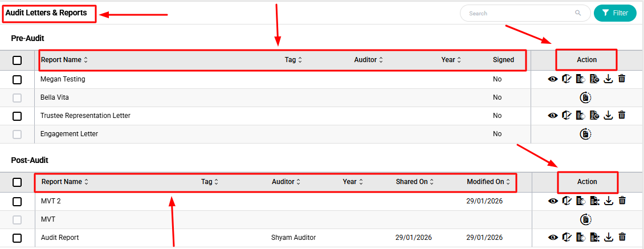Preview the Audit Report with eye icon
Viewport: 644px width, 249px height.
pyautogui.click(x=552, y=238)
